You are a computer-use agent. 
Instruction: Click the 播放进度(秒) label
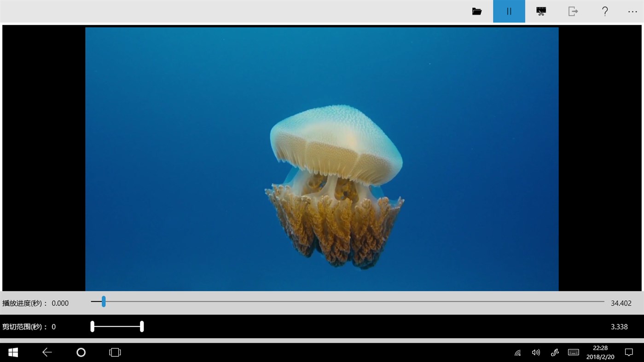pyautogui.click(x=25, y=303)
